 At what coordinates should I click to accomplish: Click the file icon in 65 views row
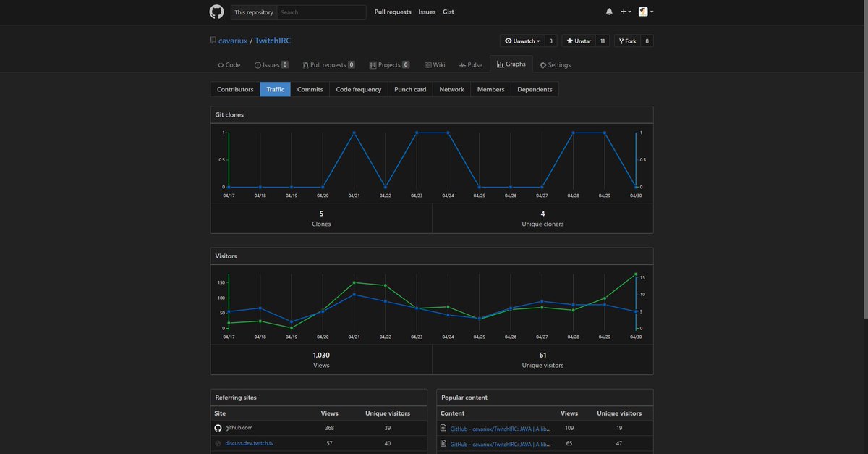(x=443, y=442)
